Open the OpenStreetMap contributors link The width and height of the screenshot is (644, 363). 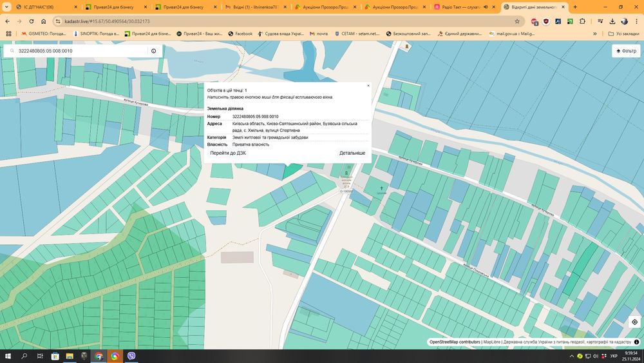pos(454,342)
